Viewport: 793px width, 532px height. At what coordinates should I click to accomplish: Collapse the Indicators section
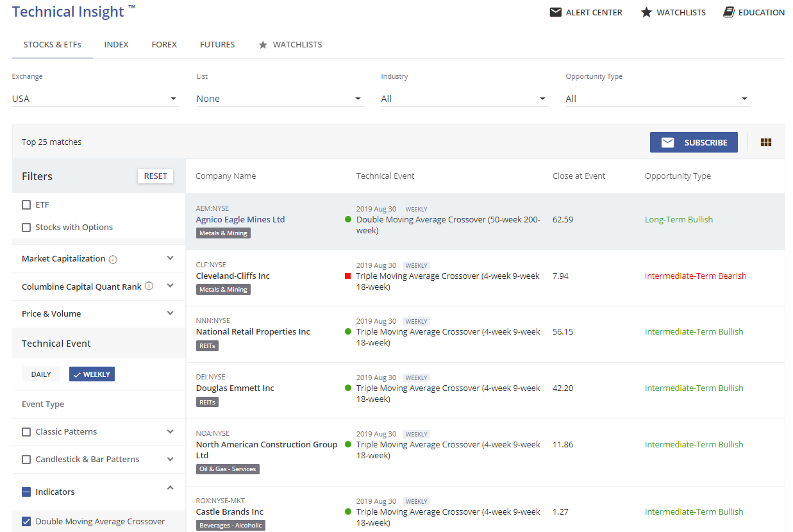tap(170, 488)
